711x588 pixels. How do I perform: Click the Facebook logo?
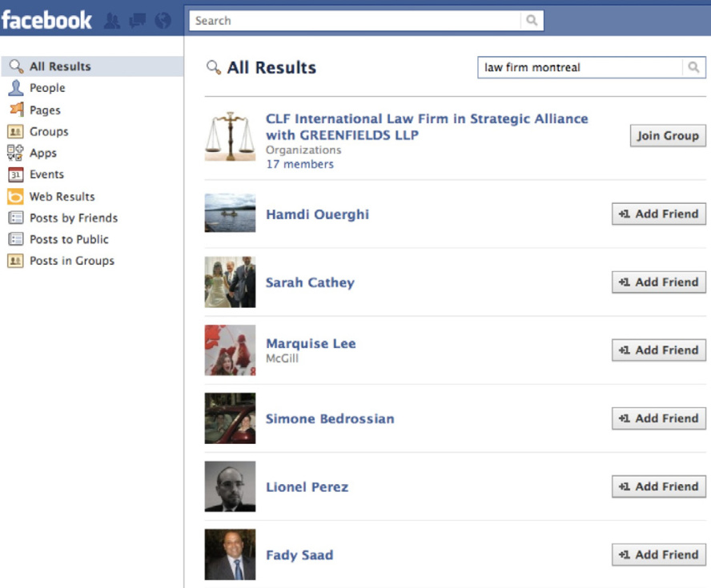click(x=46, y=20)
